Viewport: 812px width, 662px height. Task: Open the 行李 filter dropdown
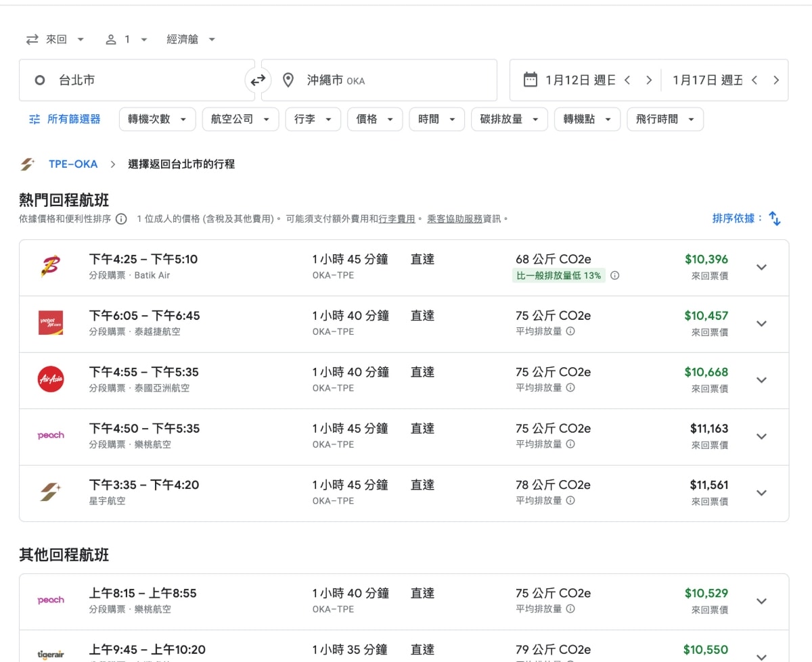coord(313,119)
